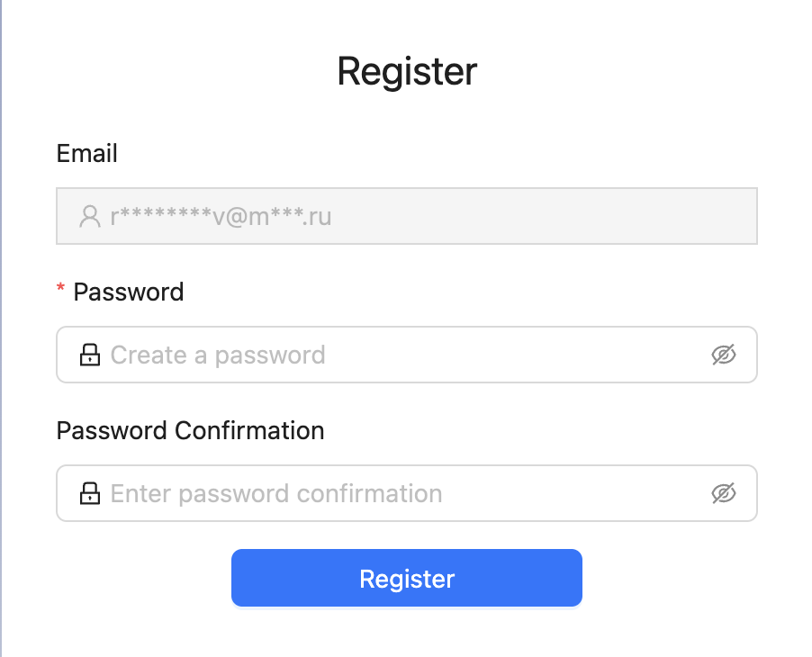Show password using the Password field eye icon
This screenshot has height=657, width=812.
(724, 355)
